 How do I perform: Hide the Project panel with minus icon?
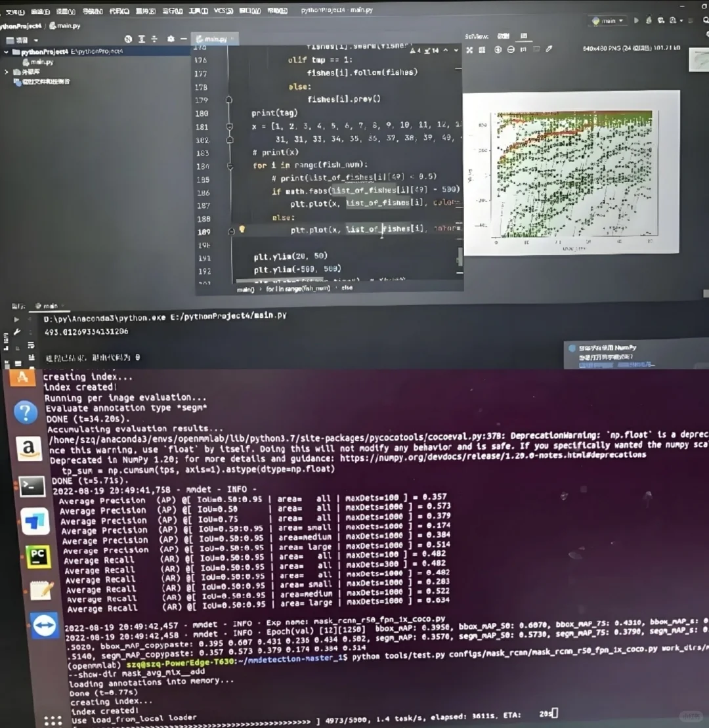pyautogui.click(x=183, y=39)
